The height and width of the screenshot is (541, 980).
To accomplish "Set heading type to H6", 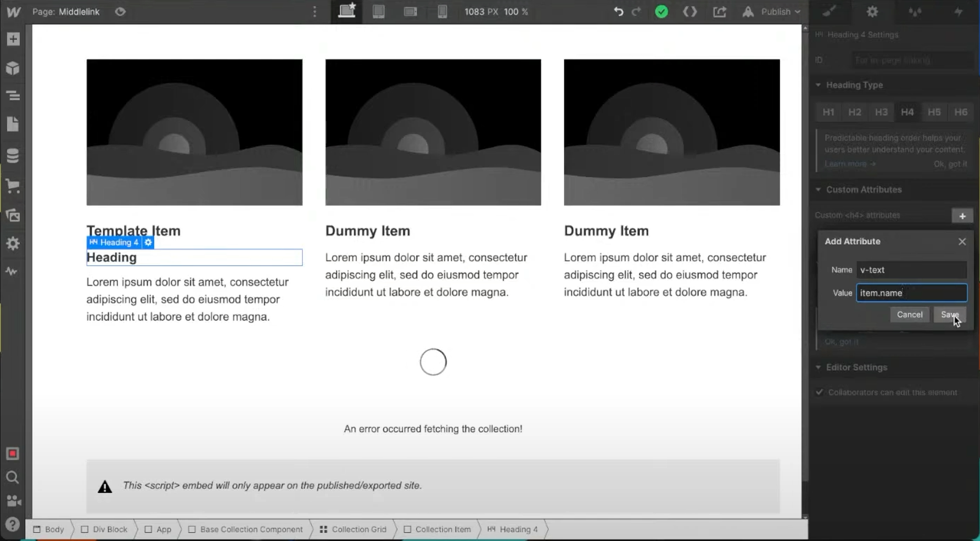I will [x=961, y=112].
